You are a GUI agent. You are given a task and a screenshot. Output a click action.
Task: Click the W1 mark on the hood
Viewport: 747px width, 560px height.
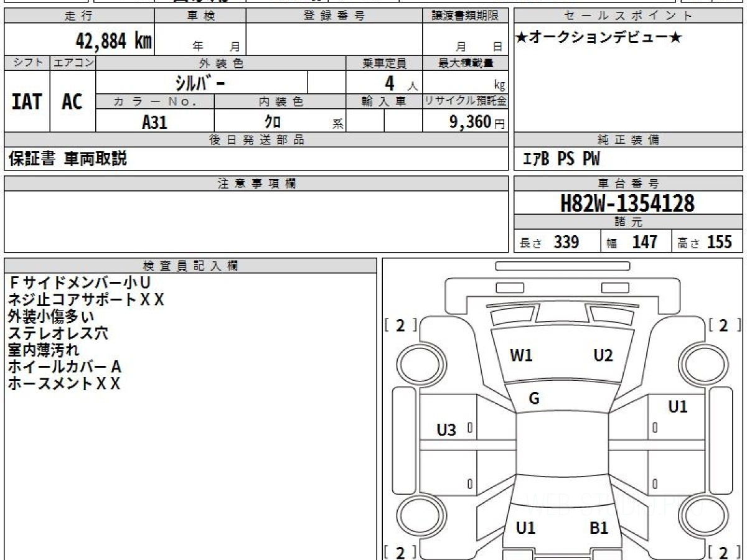521,356
